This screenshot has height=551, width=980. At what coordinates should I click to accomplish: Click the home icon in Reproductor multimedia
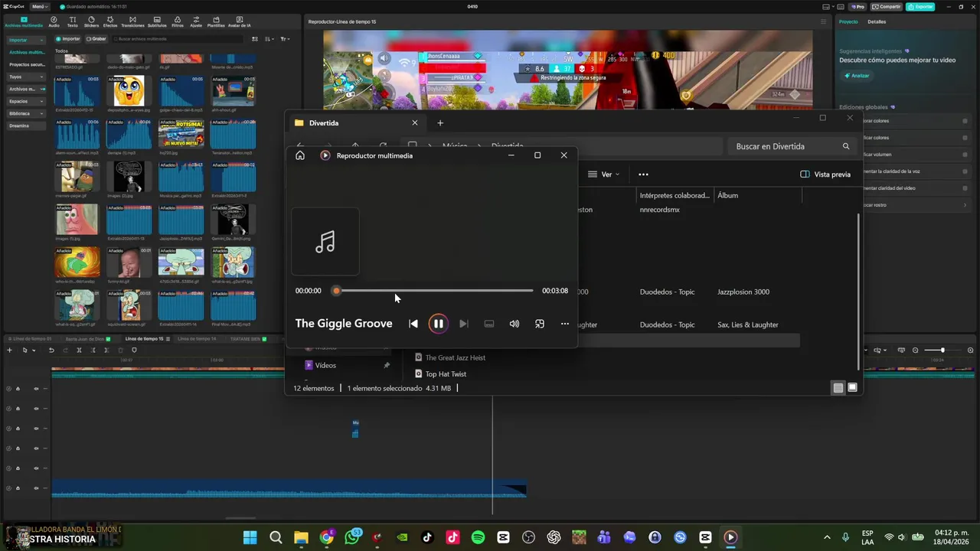pyautogui.click(x=300, y=155)
